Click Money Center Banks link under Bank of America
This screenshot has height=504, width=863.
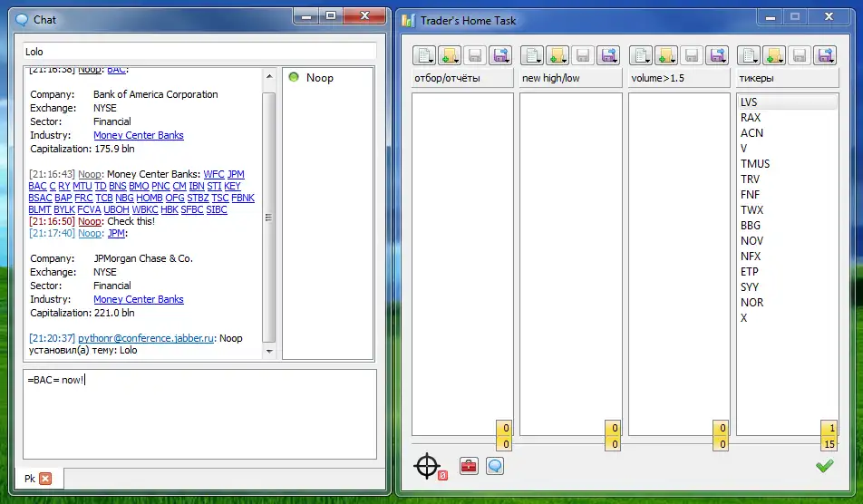tap(139, 135)
